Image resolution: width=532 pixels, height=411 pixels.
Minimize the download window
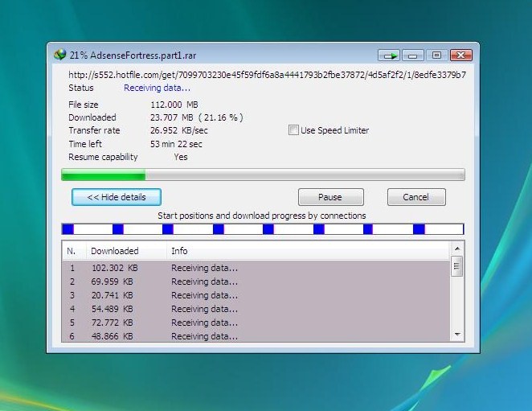(413, 55)
